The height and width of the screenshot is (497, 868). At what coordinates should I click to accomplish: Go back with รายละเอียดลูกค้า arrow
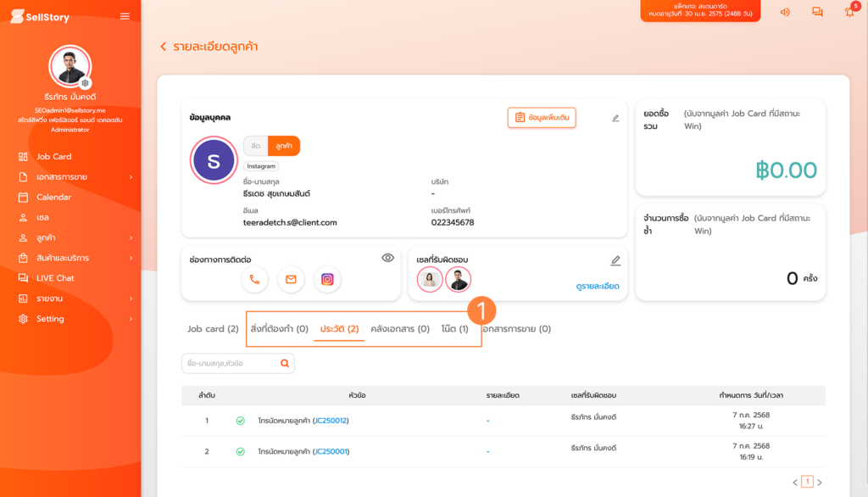164,47
